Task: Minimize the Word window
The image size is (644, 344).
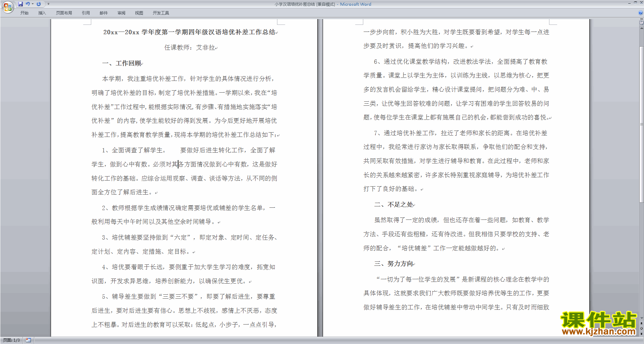Action: coord(629,3)
